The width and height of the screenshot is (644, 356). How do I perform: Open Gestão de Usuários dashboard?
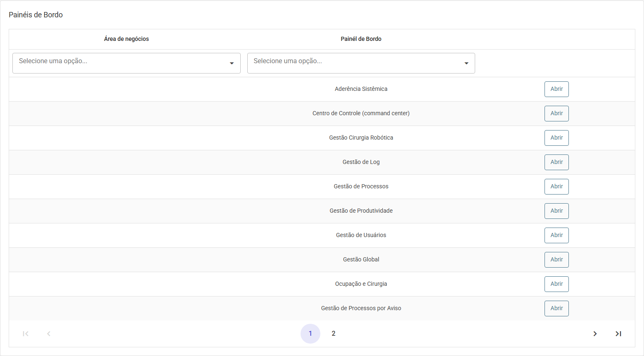[556, 235]
